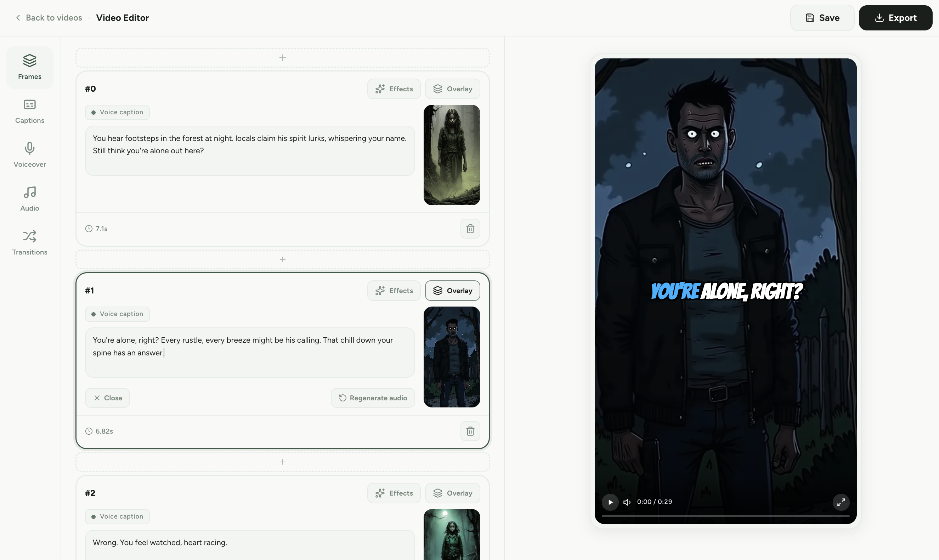Click the Voice caption tag on frame #2
Image resolution: width=939 pixels, height=560 pixels.
117,516
